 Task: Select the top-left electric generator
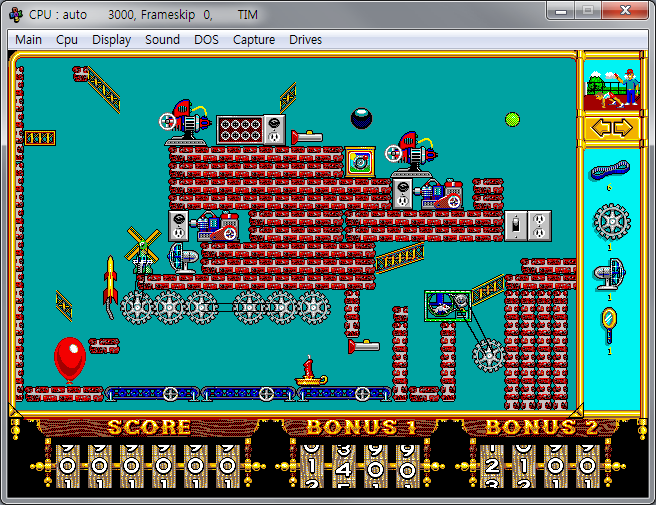click(x=185, y=122)
